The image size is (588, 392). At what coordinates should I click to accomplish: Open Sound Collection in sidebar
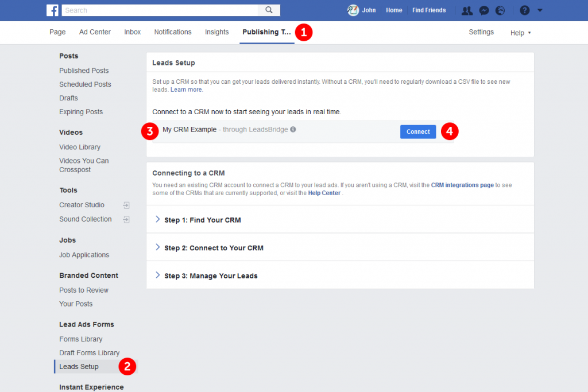(x=86, y=219)
